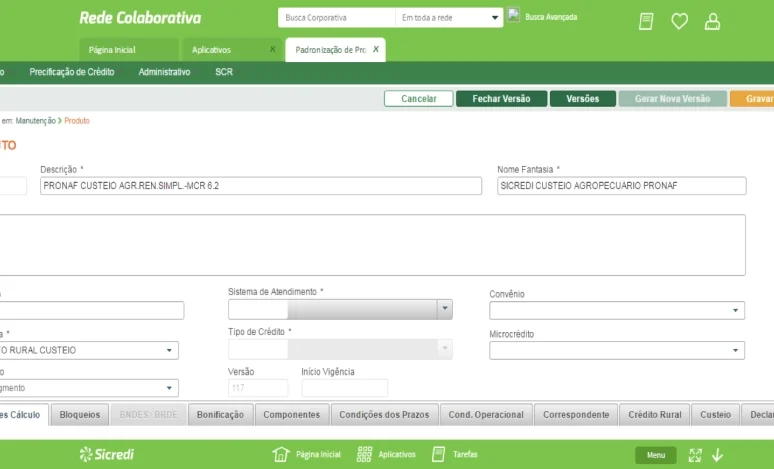Click Busca Avançada link
Image resolution: width=774 pixels, height=469 pixels.
[x=551, y=17]
